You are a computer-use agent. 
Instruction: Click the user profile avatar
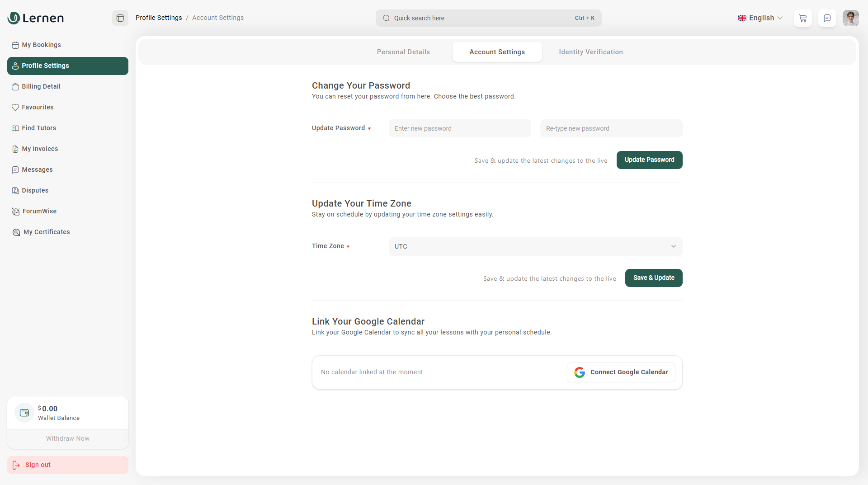850,18
